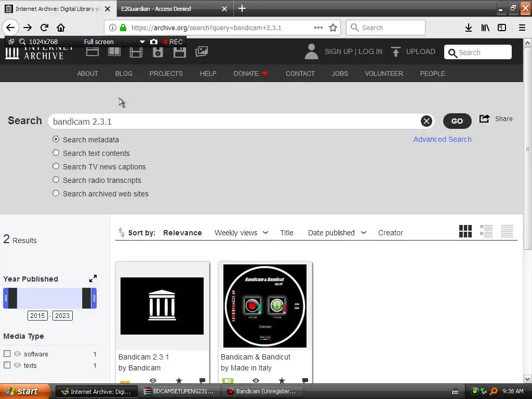
Task: Open ABOUT in the navigation bar
Action: click(87, 74)
